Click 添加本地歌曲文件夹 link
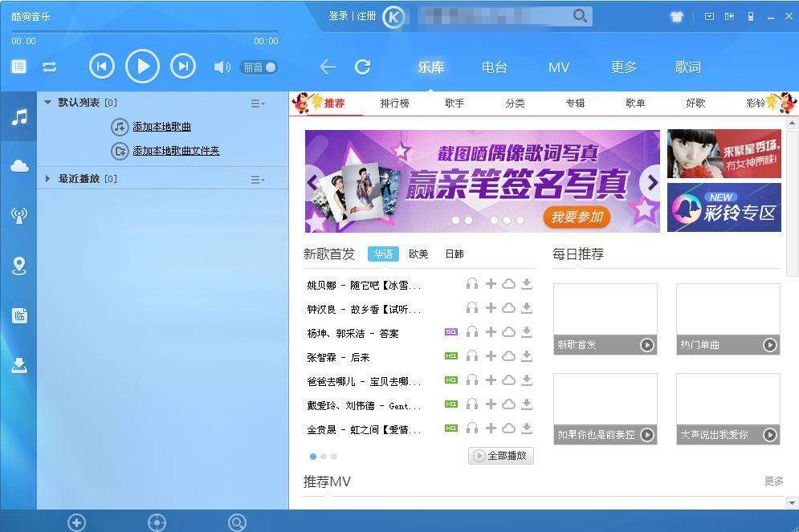The width and height of the screenshot is (799, 532). (176, 151)
